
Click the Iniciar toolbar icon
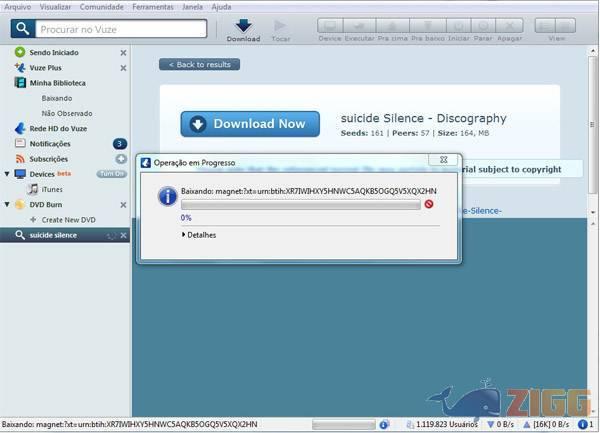459,26
